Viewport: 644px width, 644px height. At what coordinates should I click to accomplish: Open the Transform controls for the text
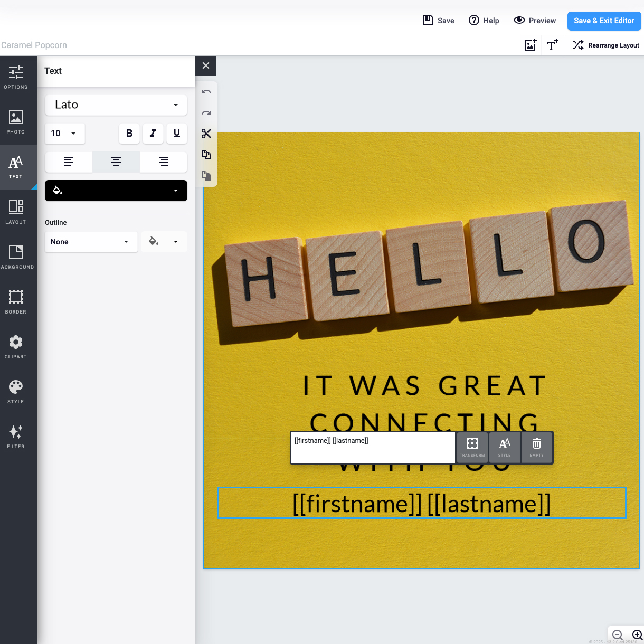point(472,447)
